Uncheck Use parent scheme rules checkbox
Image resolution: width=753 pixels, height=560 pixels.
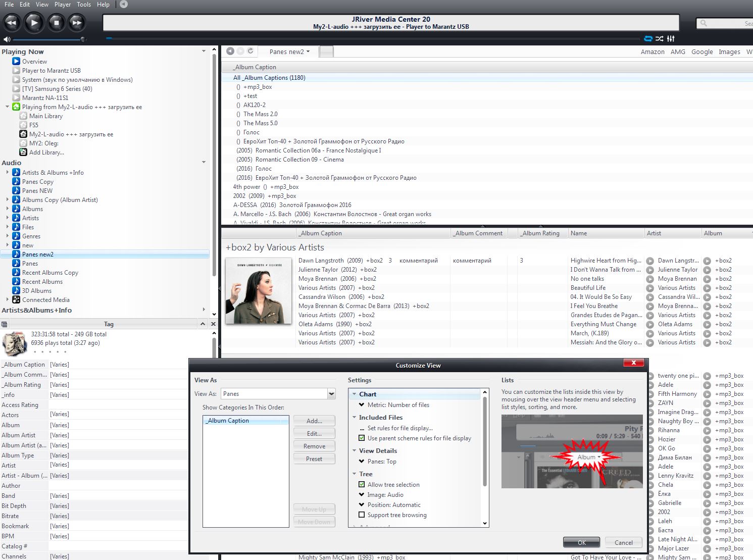362,438
